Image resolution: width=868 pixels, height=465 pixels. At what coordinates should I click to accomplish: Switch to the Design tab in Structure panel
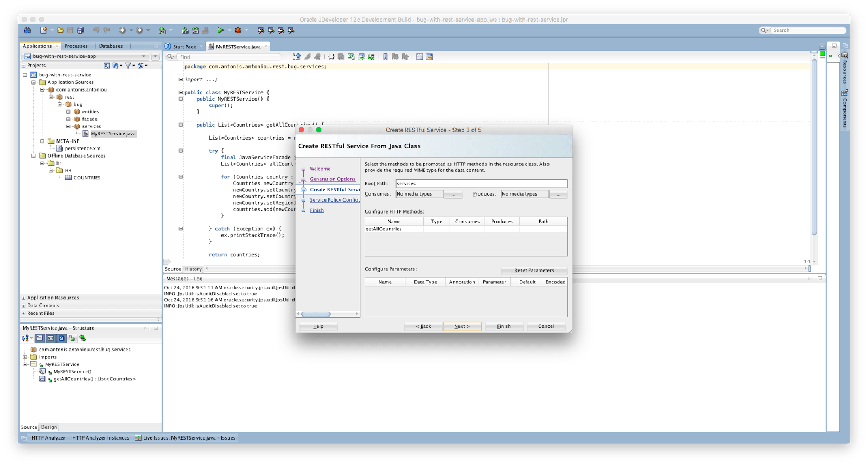coord(49,427)
